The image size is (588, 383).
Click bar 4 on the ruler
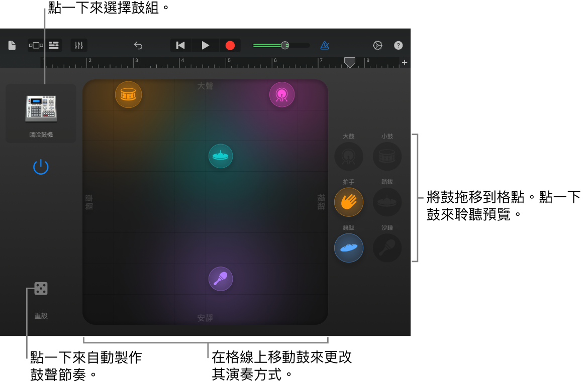pos(182,61)
